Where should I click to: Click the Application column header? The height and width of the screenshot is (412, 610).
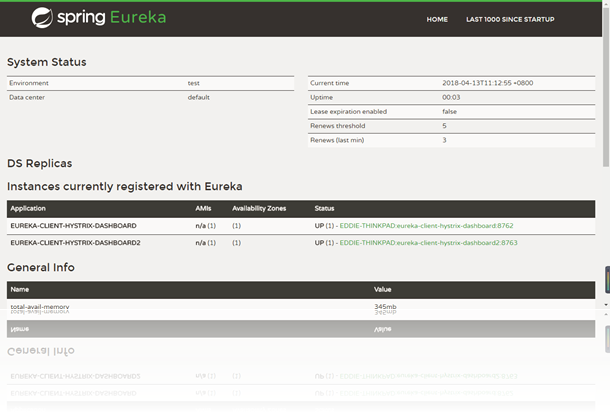28,209
